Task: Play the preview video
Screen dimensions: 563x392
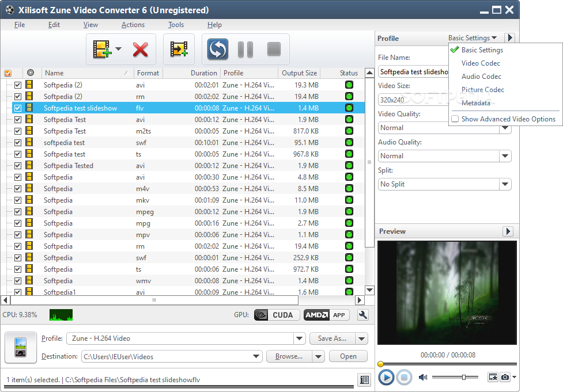Action: coord(386,377)
